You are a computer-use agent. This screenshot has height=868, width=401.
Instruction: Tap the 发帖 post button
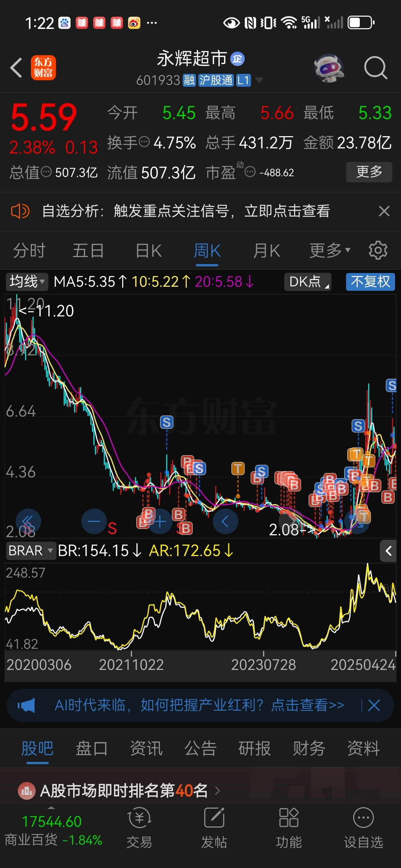tap(214, 828)
